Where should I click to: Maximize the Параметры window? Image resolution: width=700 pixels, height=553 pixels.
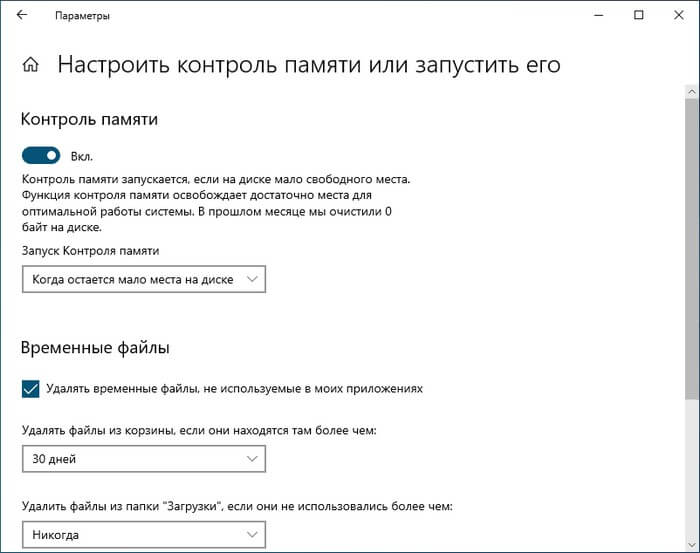[639, 16]
